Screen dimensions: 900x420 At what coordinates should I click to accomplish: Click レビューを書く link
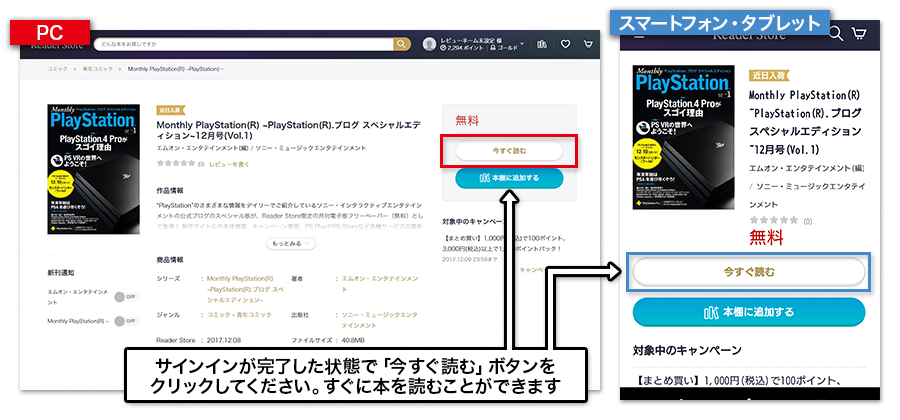[x=229, y=164]
